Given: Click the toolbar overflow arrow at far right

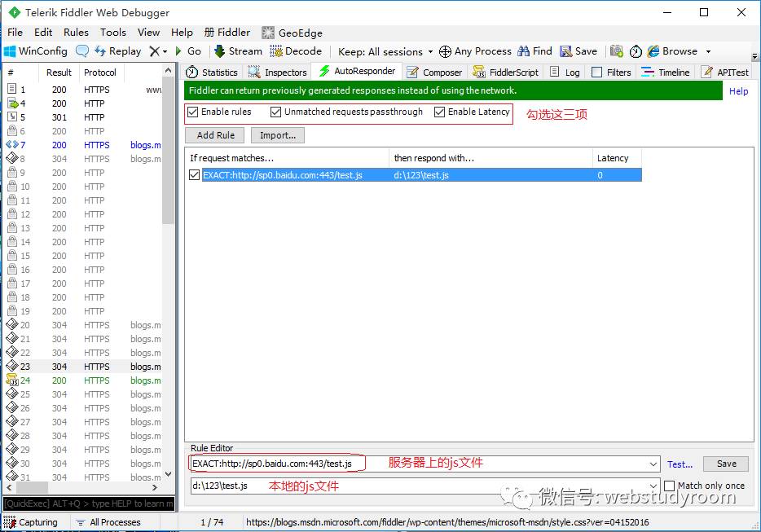Looking at the screenshot, I should point(754,56).
